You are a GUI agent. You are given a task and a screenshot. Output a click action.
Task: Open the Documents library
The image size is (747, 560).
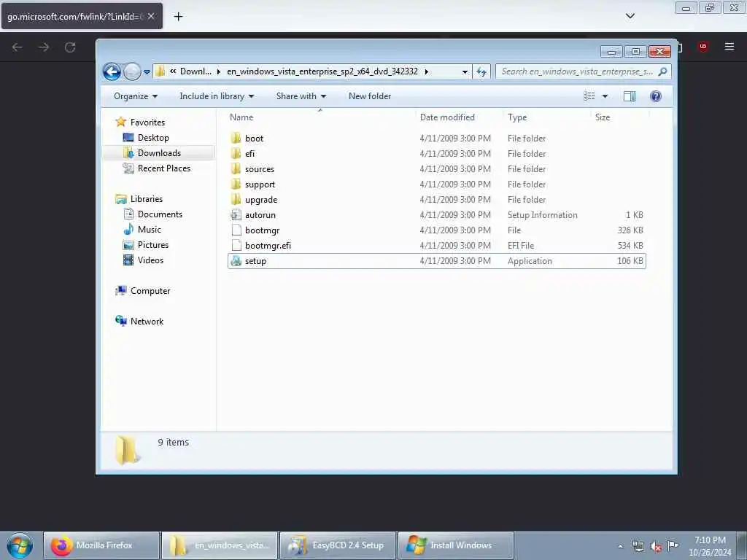coord(160,214)
